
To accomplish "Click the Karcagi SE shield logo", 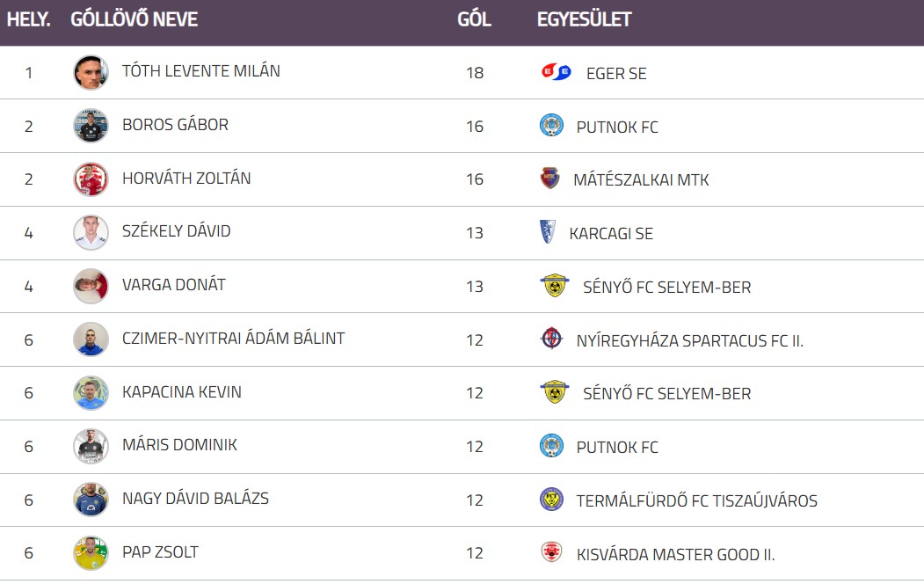I will (548, 232).
